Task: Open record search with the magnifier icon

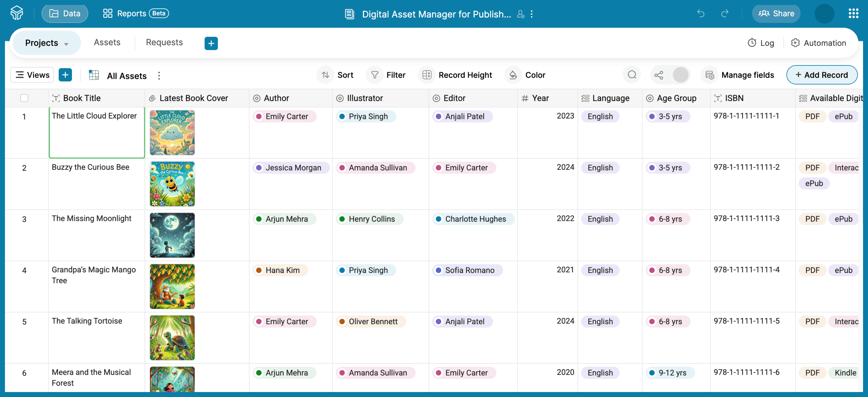Action: point(632,75)
